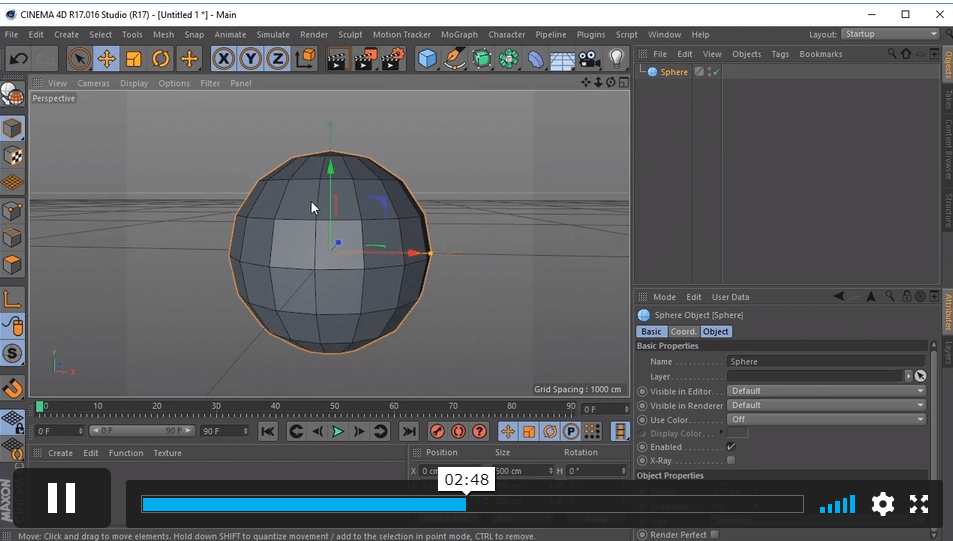Toggle the Y axis lock
The image size is (953, 541).
pos(250,59)
